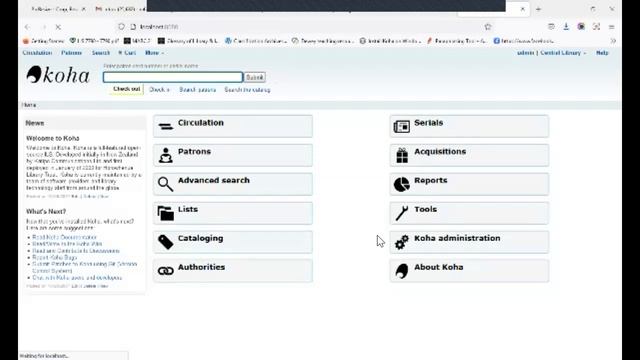
Task: Open the Lists folder icon
Action: tap(166, 213)
